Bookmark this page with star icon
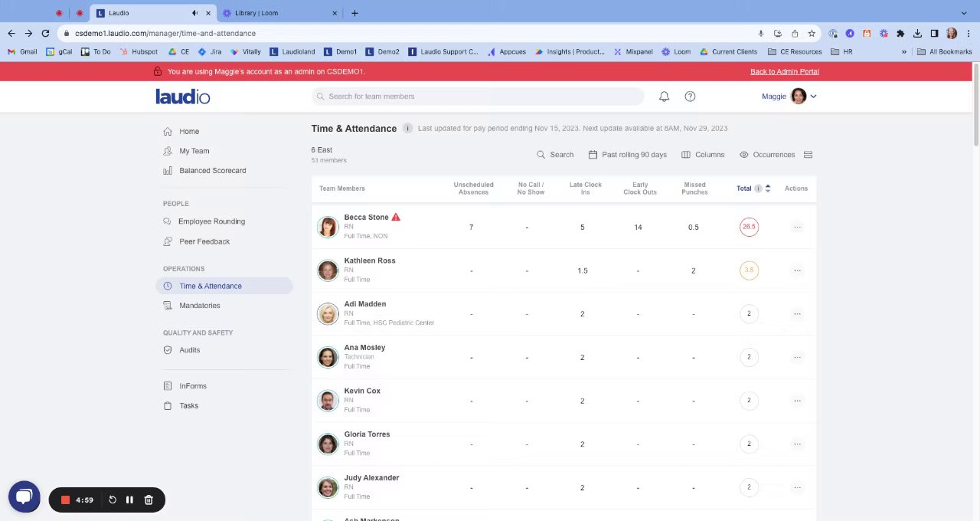 812,34
